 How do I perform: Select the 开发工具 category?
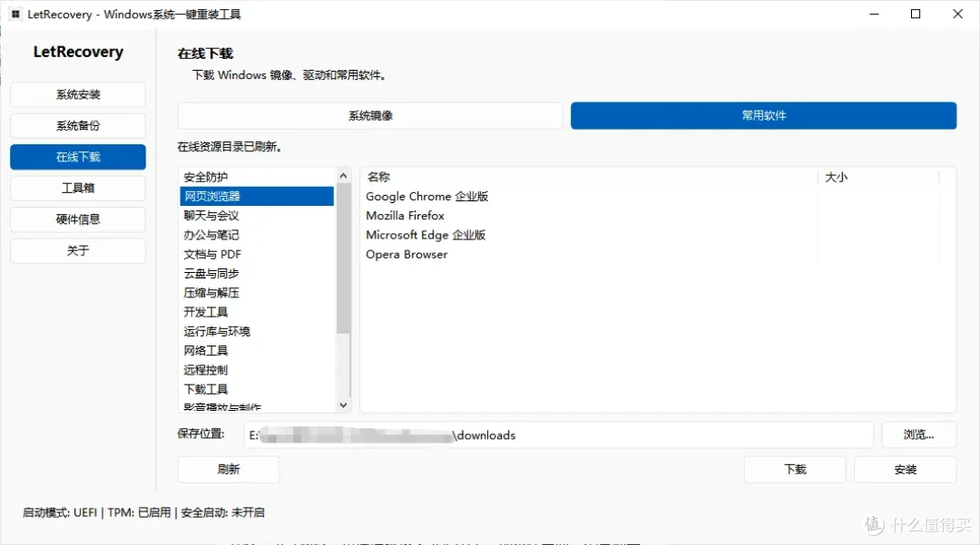[257, 312]
